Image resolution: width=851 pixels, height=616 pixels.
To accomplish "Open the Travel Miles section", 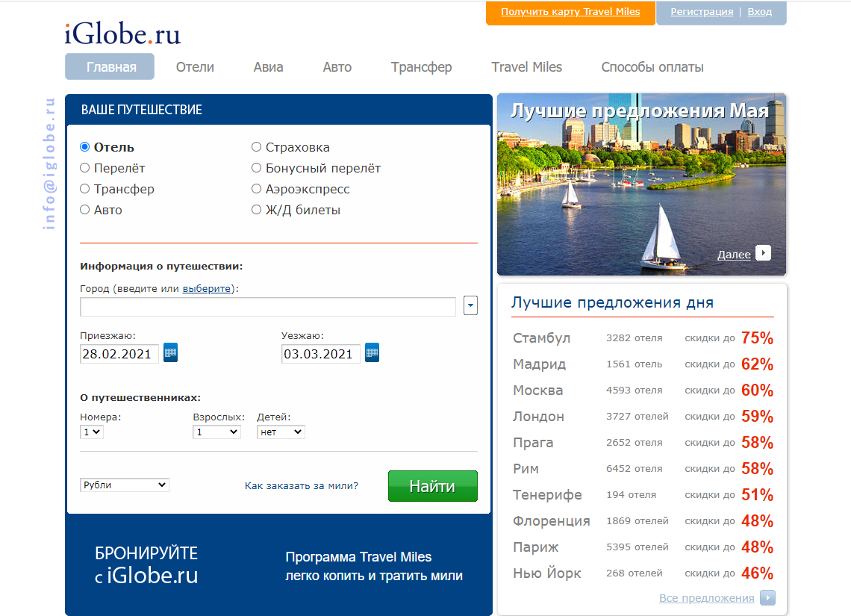I will coord(526,66).
